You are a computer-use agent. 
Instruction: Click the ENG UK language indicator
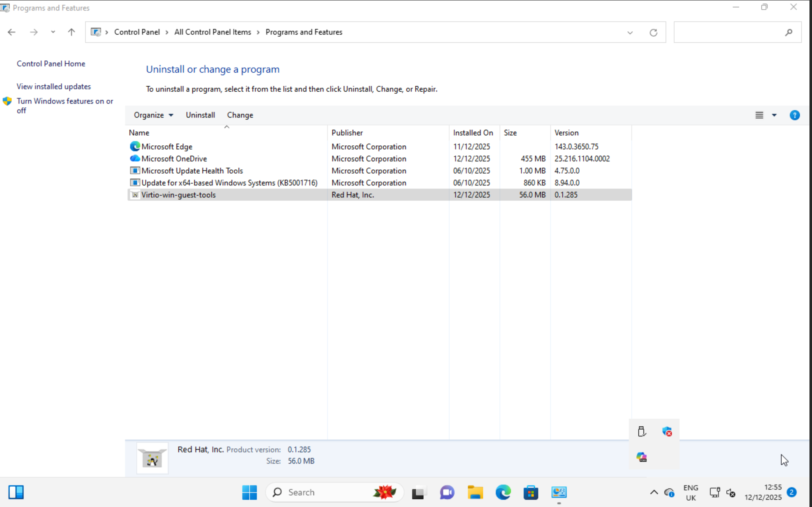coord(691,493)
